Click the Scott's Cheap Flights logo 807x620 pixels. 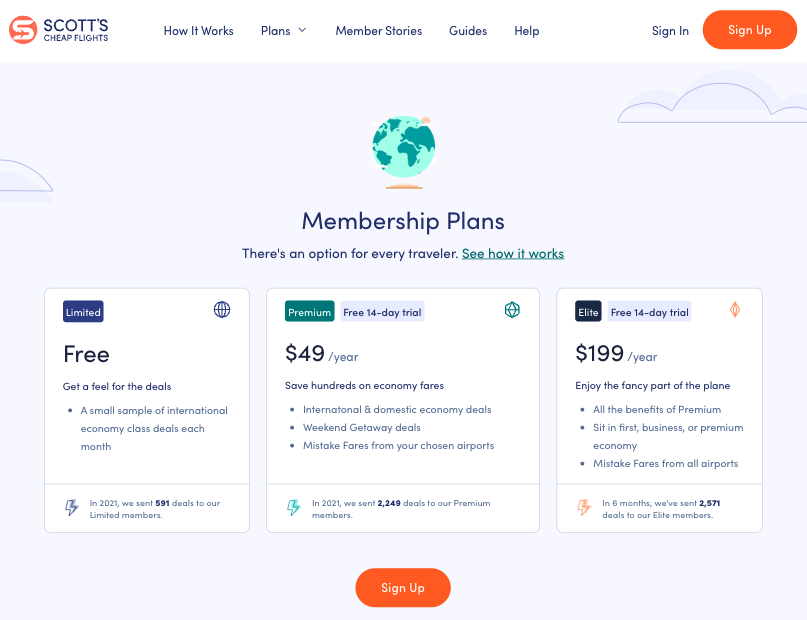click(x=59, y=30)
